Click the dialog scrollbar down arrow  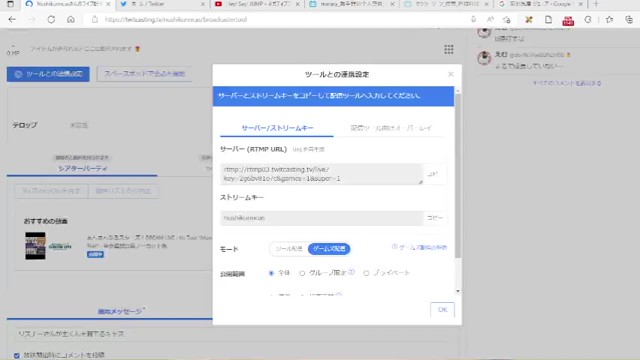coord(458,291)
